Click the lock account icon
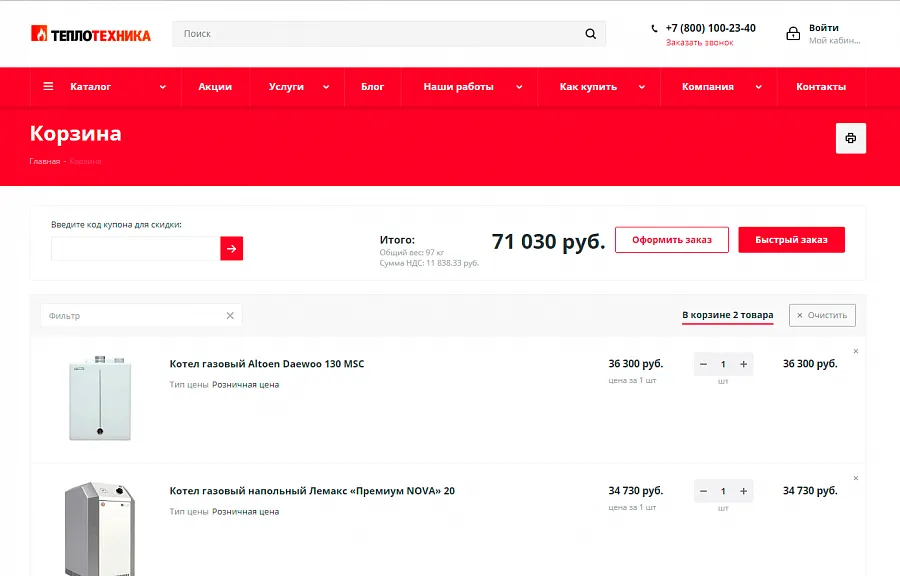 point(793,33)
